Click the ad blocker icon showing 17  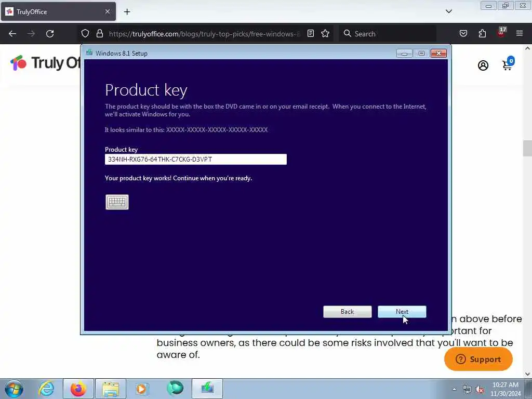[501, 33]
